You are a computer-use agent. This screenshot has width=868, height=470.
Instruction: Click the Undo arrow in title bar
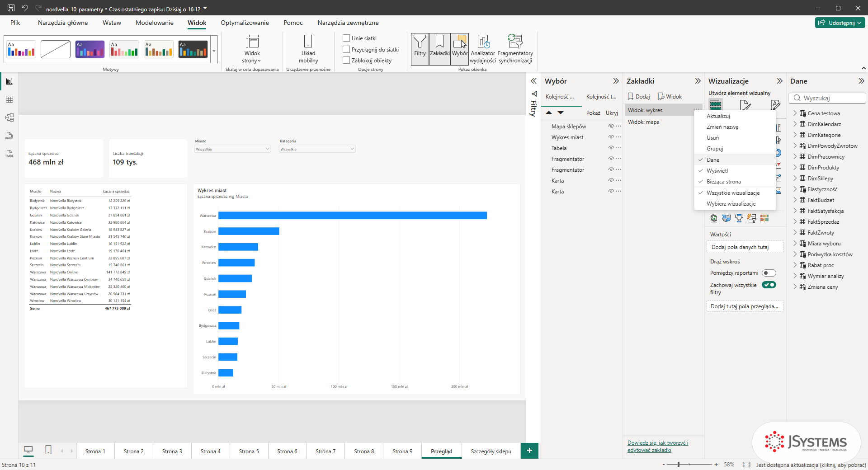25,8
